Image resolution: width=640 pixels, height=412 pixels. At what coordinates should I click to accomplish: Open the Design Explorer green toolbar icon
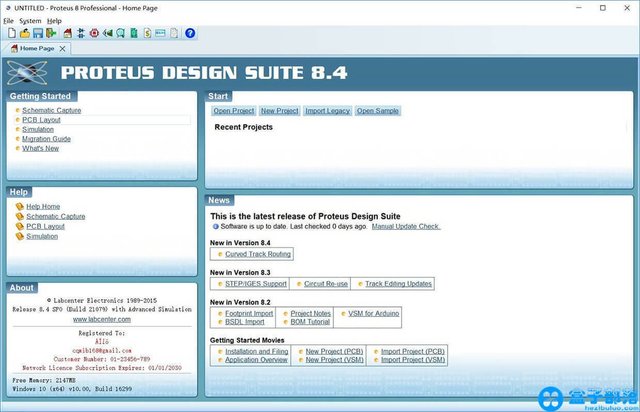tap(134, 33)
